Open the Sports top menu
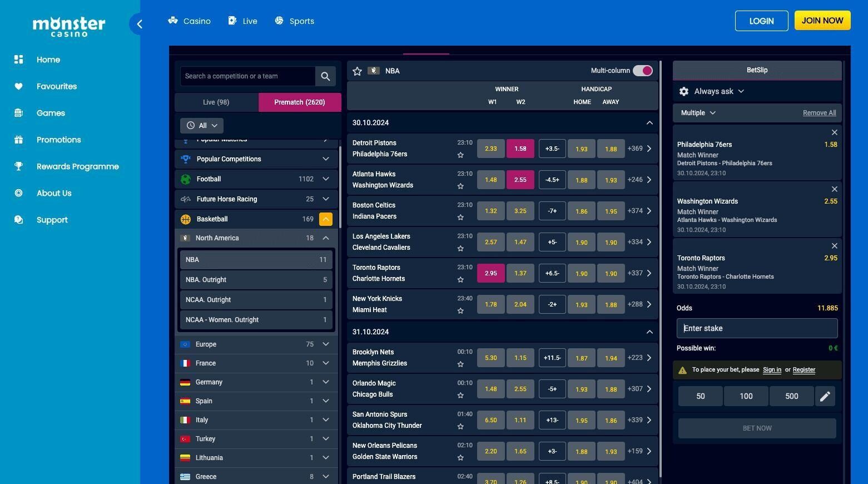The height and width of the screenshot is (484, 868). [x=294, y=21]
